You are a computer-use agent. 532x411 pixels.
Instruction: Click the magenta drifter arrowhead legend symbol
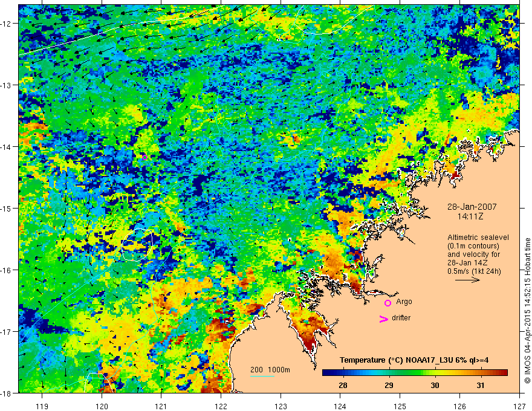384,319
